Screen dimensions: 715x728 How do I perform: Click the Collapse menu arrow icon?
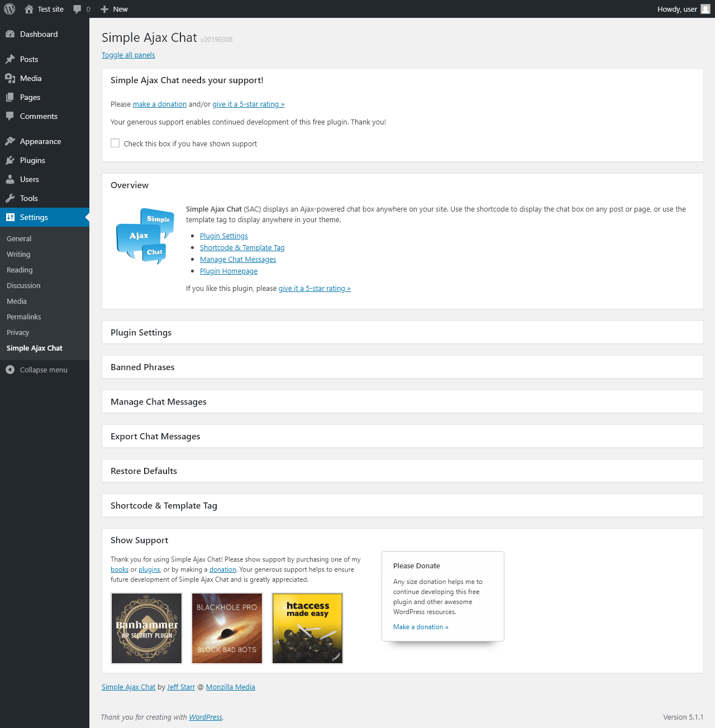[10, 370]
